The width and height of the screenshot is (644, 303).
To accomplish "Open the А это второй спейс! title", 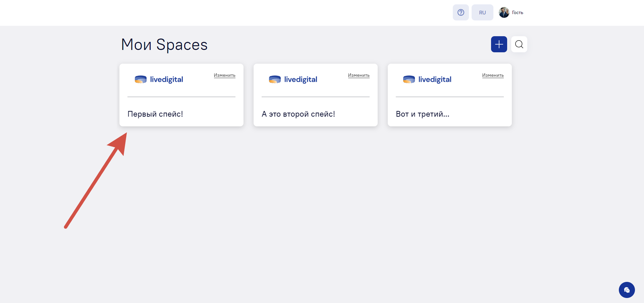I will pyautogui.click(x=298, y=114).
